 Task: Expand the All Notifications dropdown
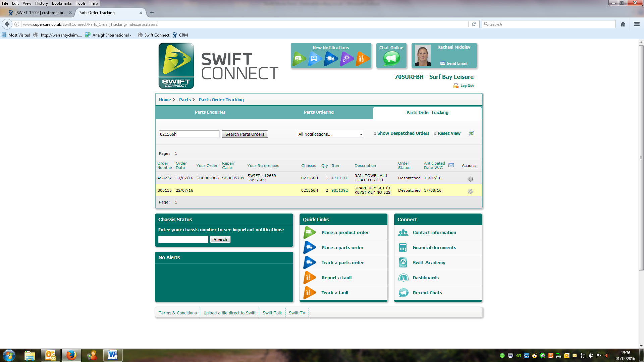(x=330, y=134)
